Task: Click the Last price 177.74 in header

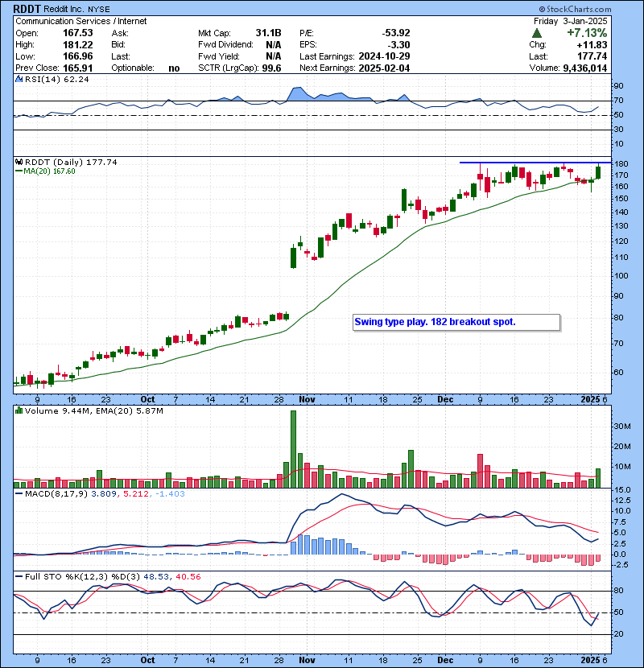Action: 592,56
